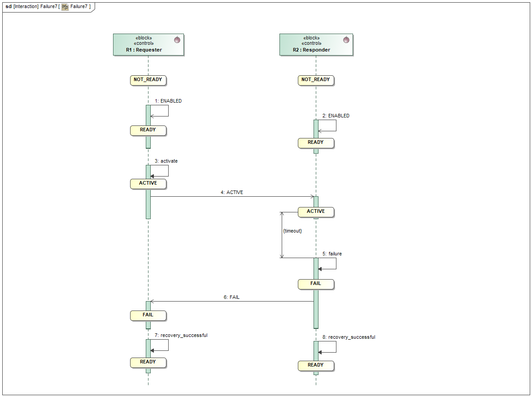532x397 pixels.
Task: Click the FAIL state on Requester lifeline
Action: click(148, 315)
